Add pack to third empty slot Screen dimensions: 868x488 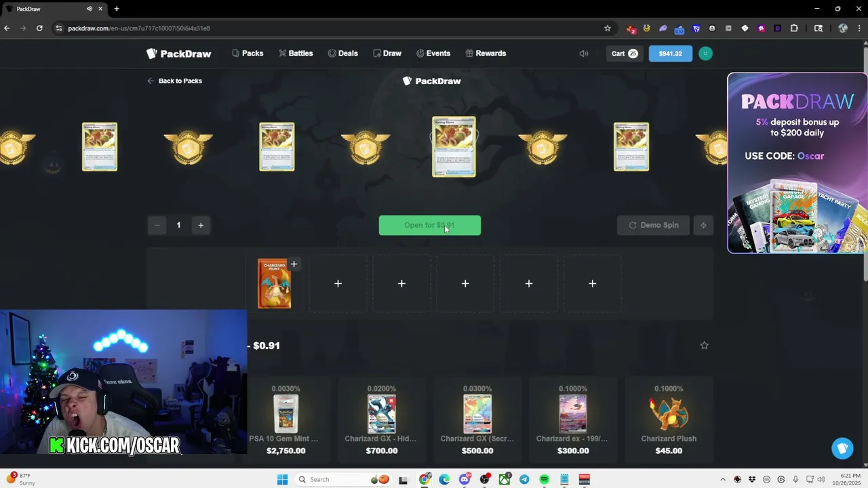tap(465, 283)
